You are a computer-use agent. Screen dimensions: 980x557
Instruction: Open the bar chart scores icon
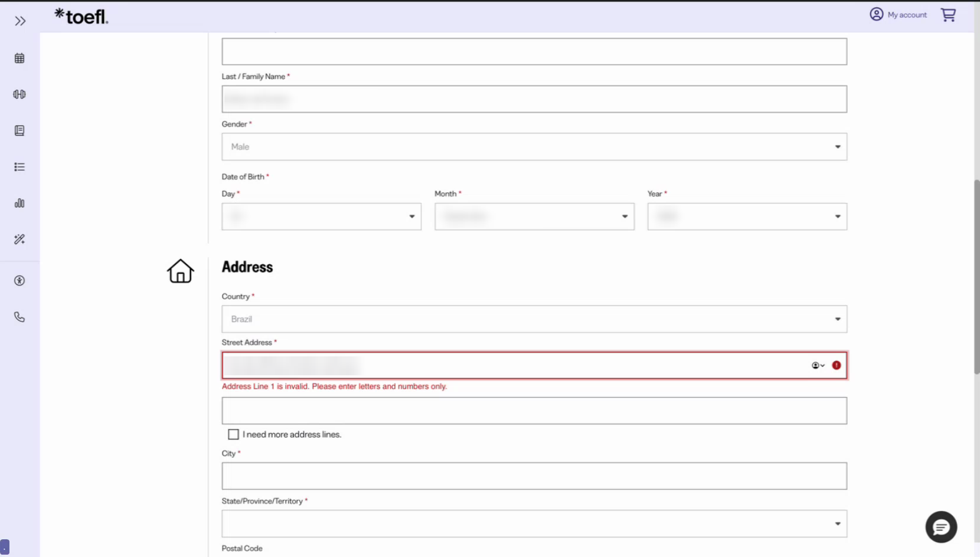tap(19, 203)
